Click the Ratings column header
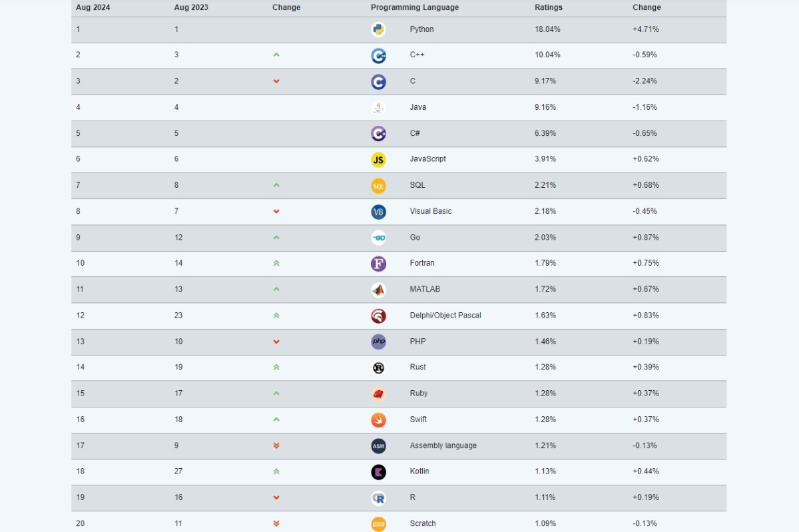 [x=549, y=7]
